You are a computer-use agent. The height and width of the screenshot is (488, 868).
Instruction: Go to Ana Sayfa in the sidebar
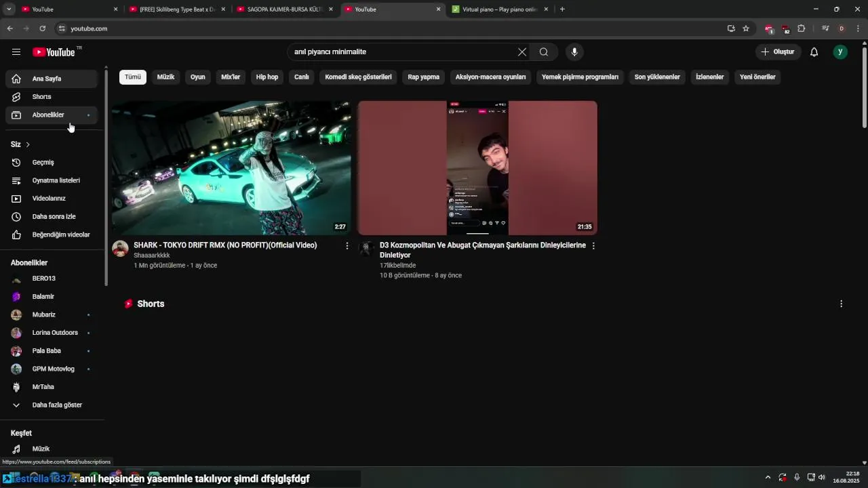(x=52, y=79)
